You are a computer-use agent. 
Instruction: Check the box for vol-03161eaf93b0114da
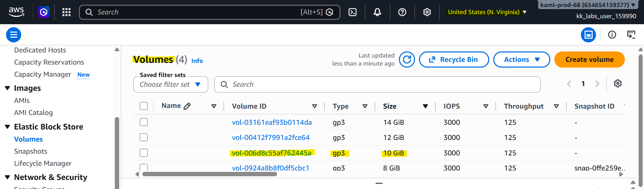pos(144,122)
